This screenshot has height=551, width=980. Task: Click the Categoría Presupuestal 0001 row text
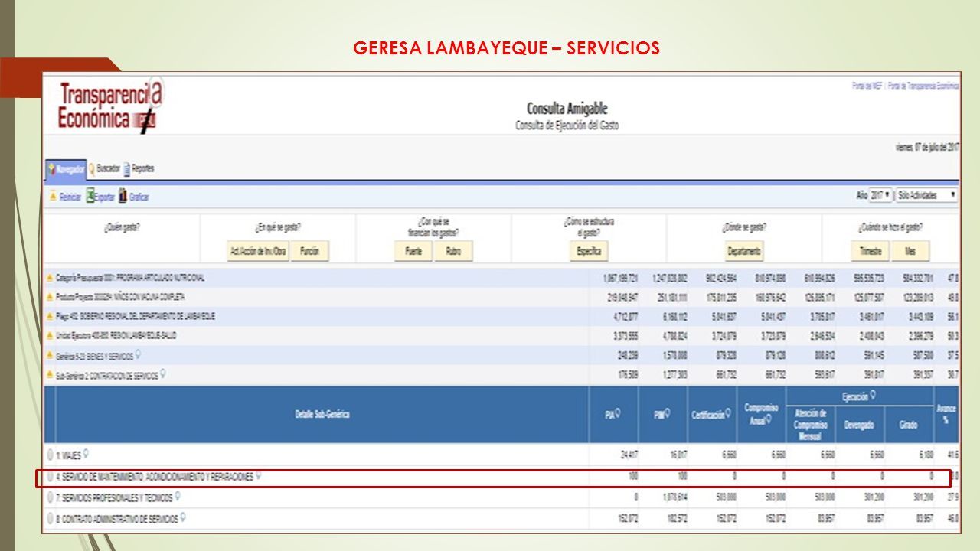point(130,278)
